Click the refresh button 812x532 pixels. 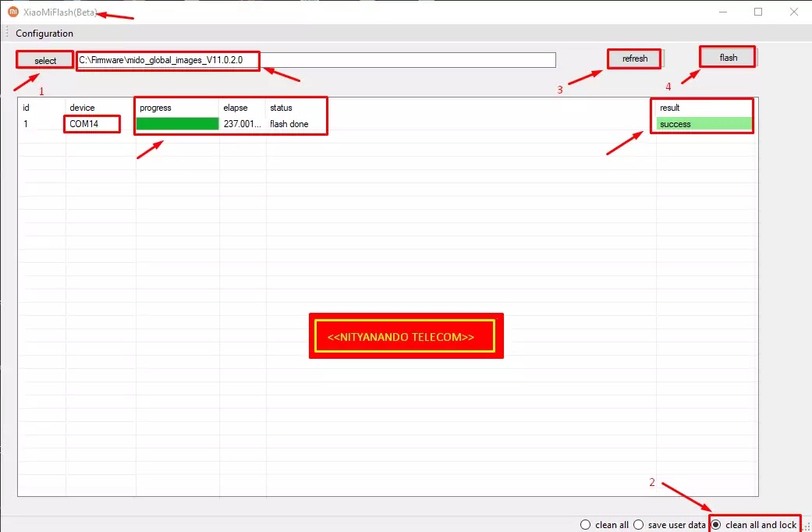pos(635,59)
